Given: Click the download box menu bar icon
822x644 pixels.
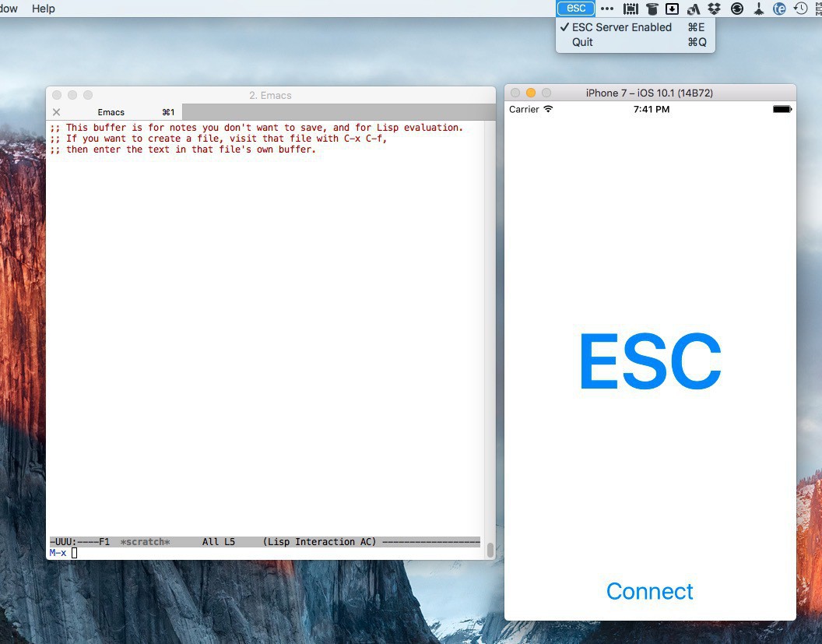Looking at the screenshot, I should click(x=672, y=9).
